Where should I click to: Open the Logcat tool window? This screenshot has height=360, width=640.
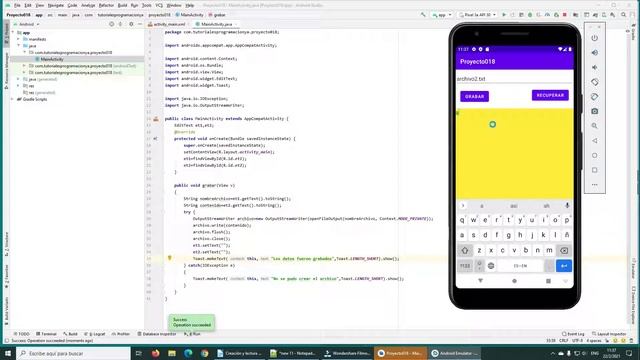(95, 334)
